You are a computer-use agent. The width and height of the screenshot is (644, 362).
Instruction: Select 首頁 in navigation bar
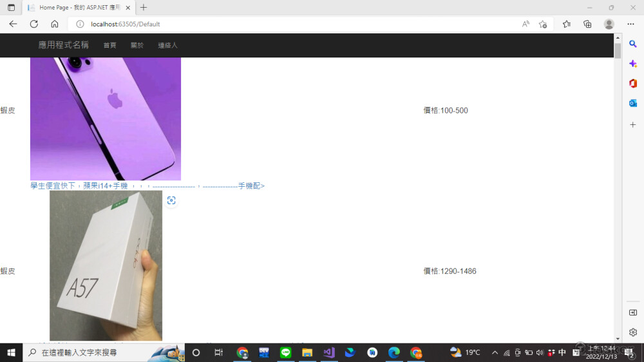point(109,46)
